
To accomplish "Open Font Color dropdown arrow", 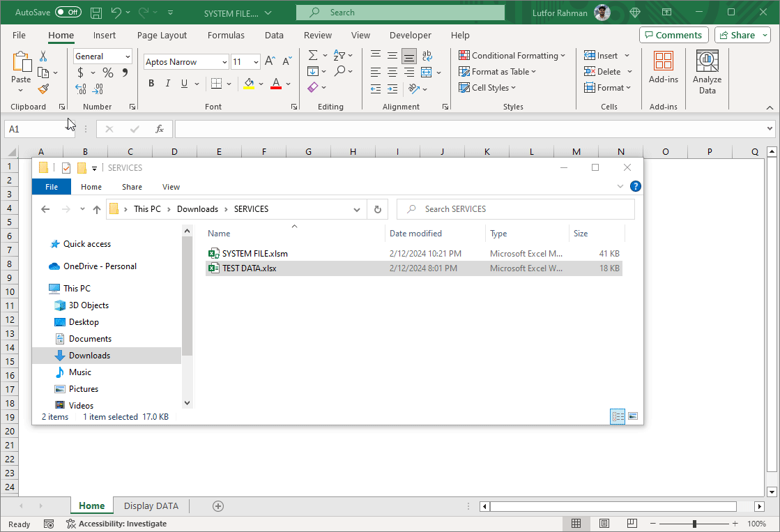I will pyautogui.click(x=289, y=84).
